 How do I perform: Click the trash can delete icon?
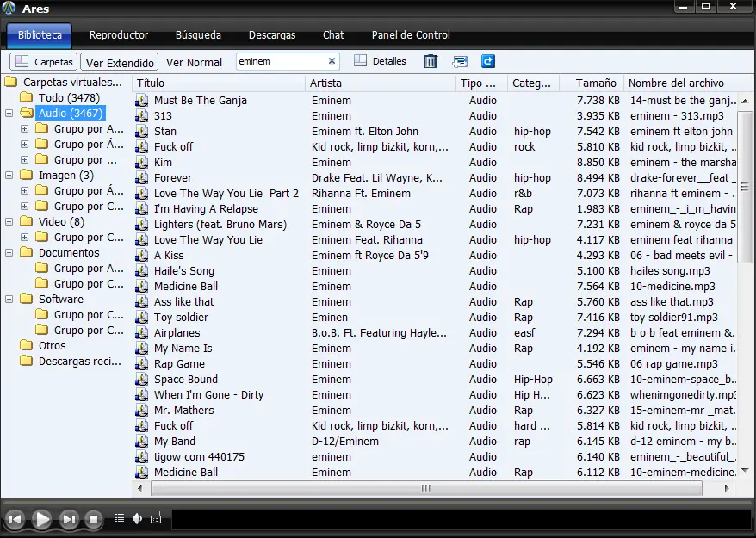431,61
